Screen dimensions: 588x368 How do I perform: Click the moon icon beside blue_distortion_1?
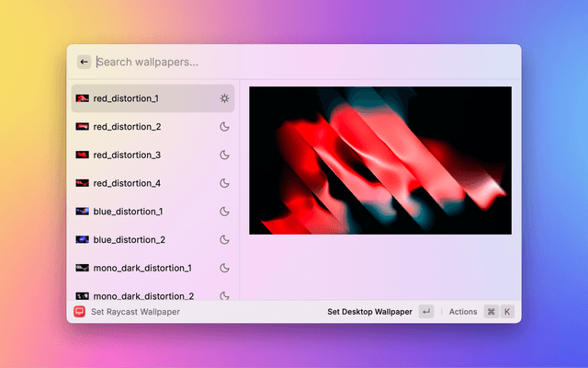(224, 212)
